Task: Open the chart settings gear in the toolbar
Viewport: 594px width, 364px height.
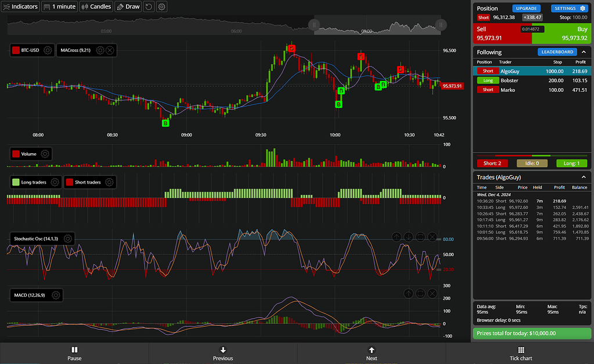Action: (x=162, y=6)
